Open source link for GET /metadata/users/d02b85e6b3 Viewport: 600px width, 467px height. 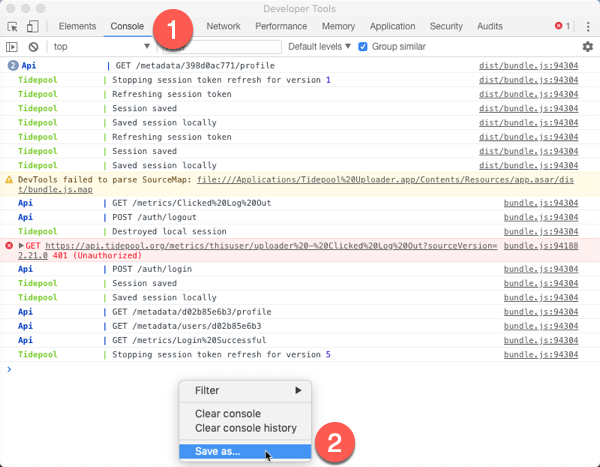pyautogui.click(x=541, y=326)
